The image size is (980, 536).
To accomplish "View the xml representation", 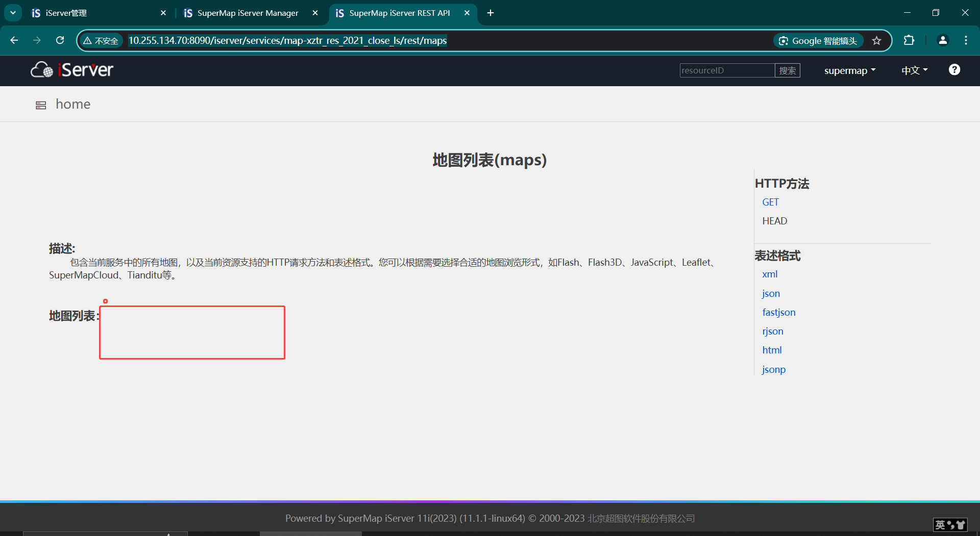I will [x=770, y=274].
